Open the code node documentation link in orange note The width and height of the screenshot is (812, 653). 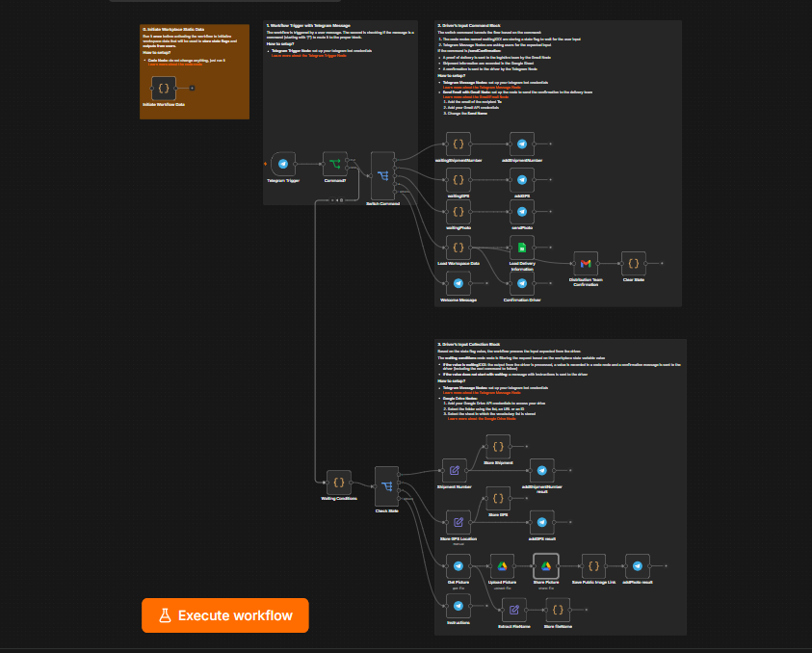coord(175,65)
